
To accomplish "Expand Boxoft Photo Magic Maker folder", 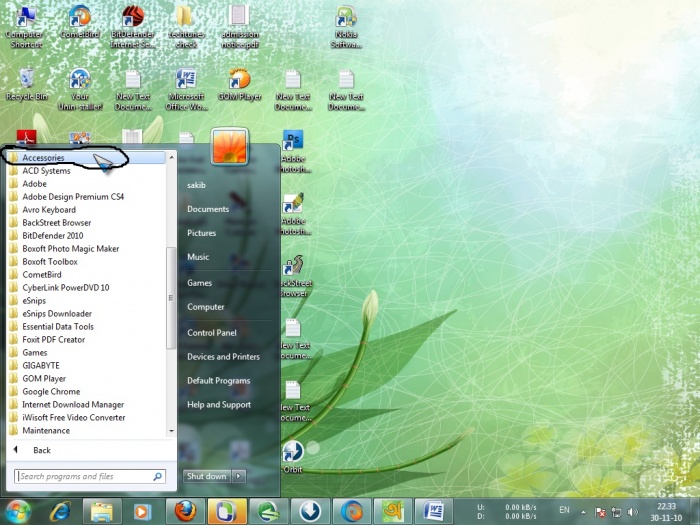I will (87, 248).
